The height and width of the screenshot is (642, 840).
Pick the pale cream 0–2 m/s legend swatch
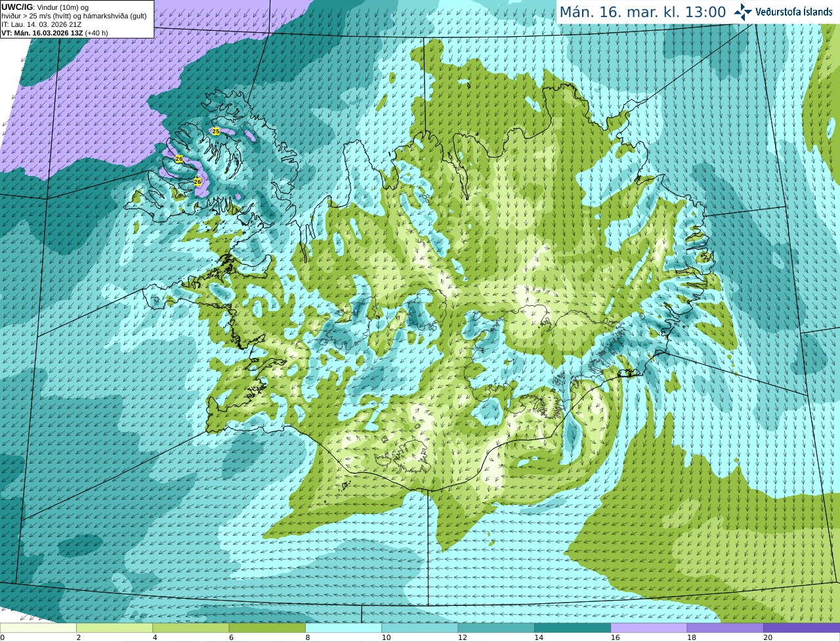click(x=38, y=628)
